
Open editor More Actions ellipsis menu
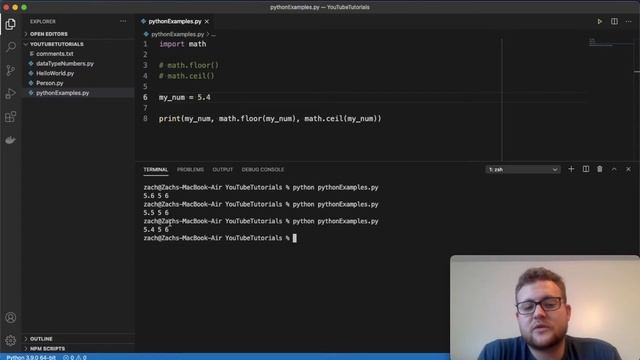pos(629,21)
